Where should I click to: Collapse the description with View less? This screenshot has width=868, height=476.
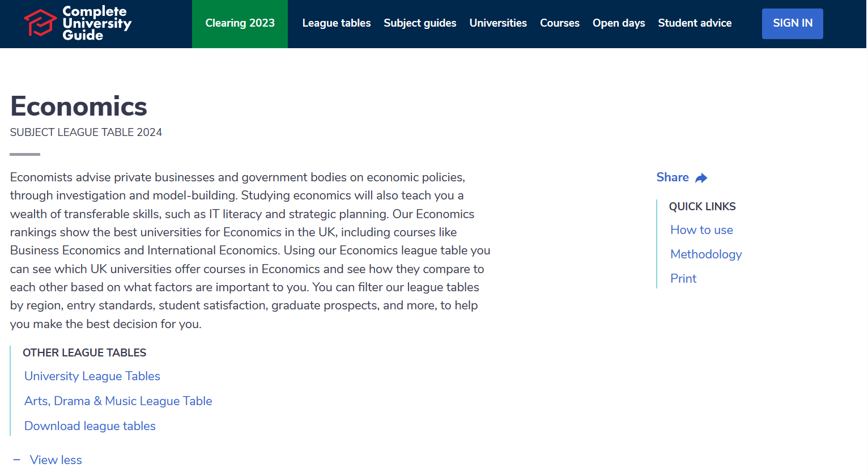[56, 460]
